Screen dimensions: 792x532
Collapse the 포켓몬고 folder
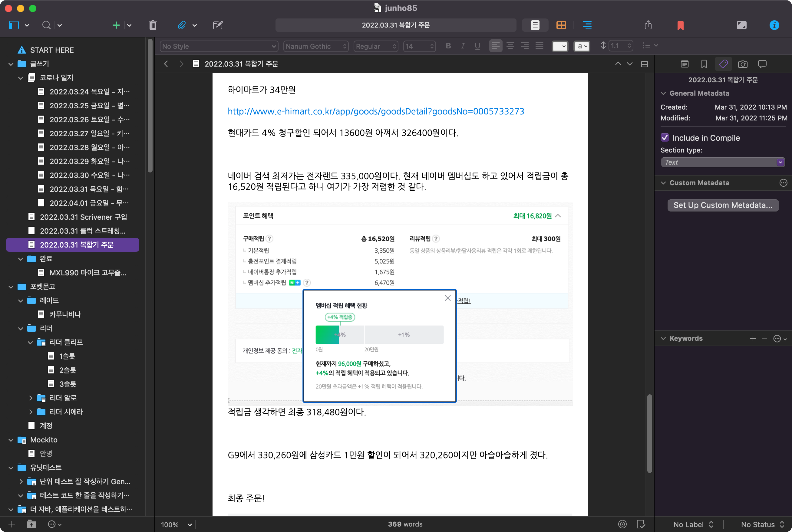pos(11,287)
